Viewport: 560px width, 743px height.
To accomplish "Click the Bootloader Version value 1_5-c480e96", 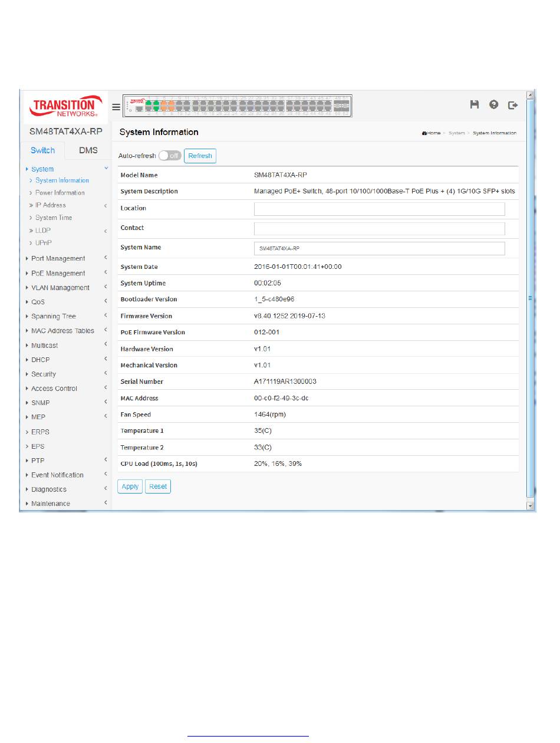I will click(274, 299).
